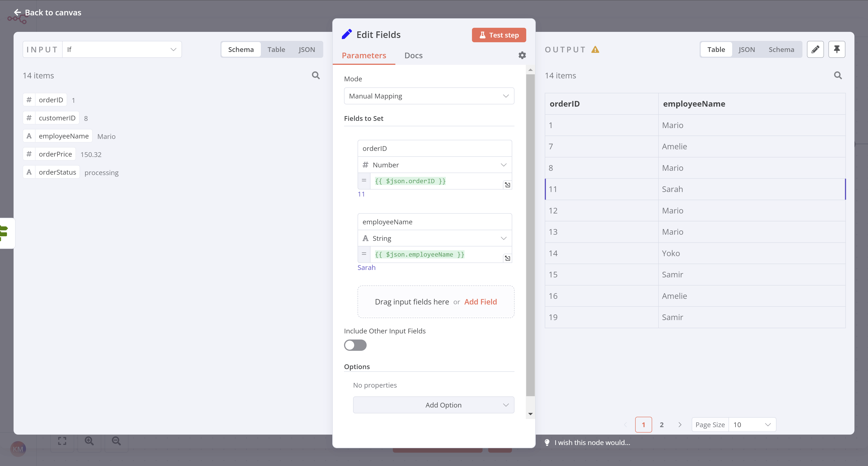This screenshot has width=868, height=466.
Task: Click Add Field to create new field
Action: [x=481, y=302]
